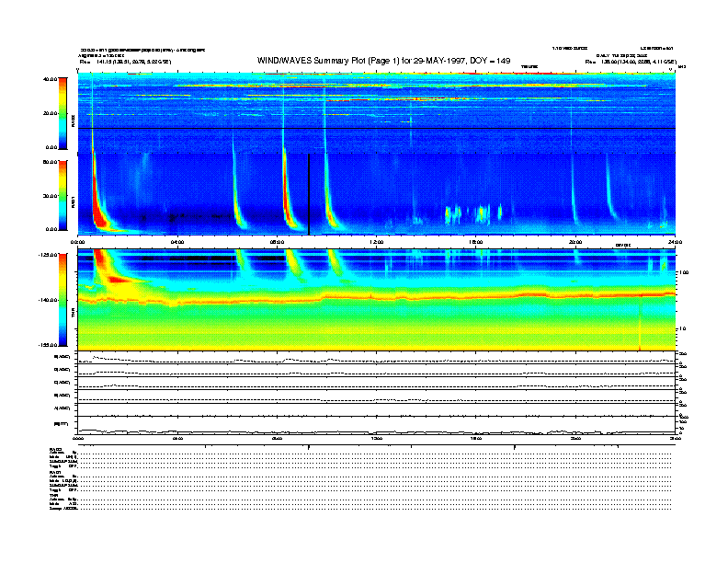The height and width of the screenshot is (563, 728).
Task: Click the RAD2 color scale bar
Action: pyautogui.click(x=63, y=113)
